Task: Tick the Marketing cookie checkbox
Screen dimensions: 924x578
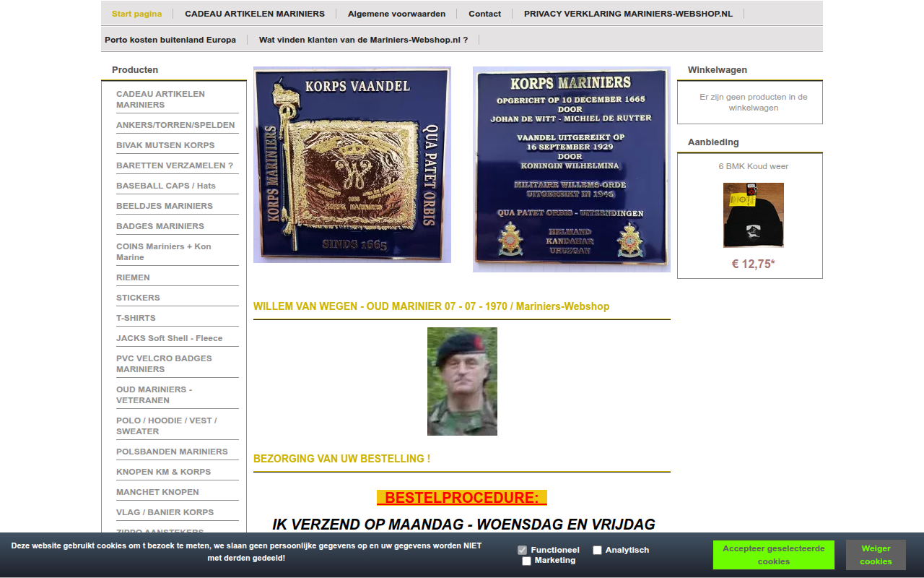Action: click(x=526, y=561)
